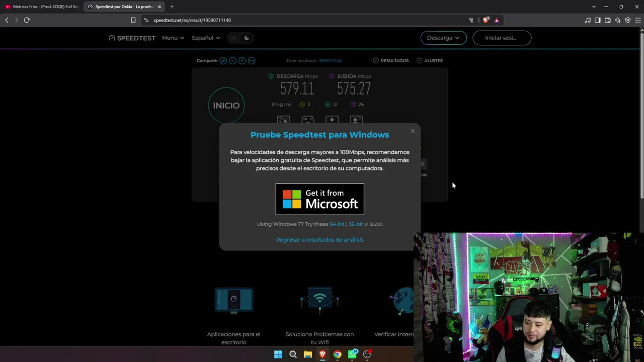
Task: Open Windows taskbar search
Action: (293, 354)
